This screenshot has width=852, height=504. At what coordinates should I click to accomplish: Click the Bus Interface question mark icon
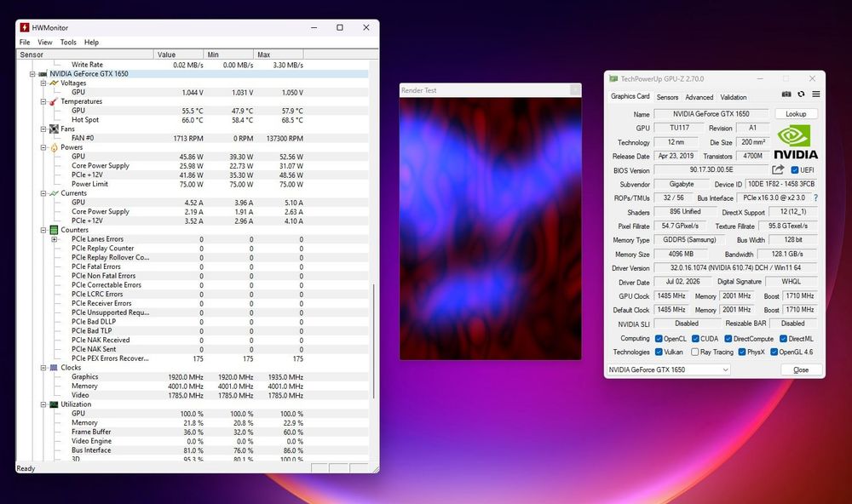pyautogui.click(x=815, y=198)
